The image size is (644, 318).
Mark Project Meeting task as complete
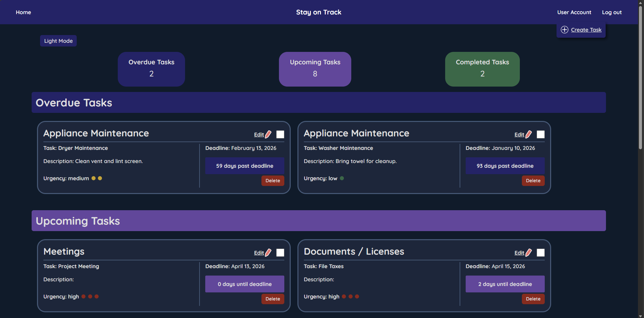click(x=280, y=253)
